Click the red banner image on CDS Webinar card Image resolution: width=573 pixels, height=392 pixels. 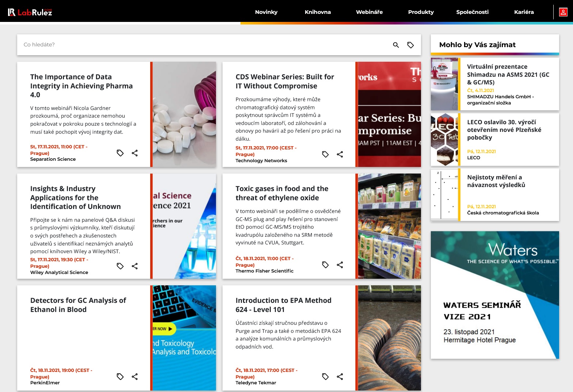tap(390, 114)
